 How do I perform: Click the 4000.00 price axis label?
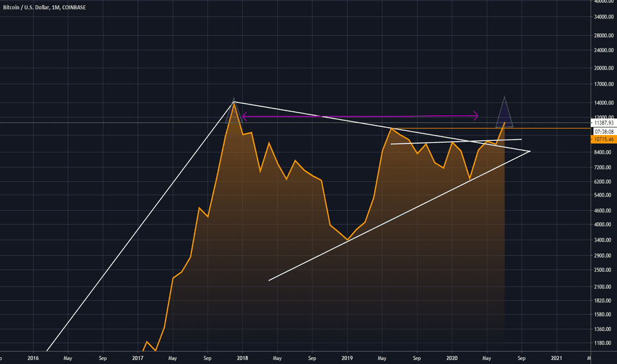603,225
